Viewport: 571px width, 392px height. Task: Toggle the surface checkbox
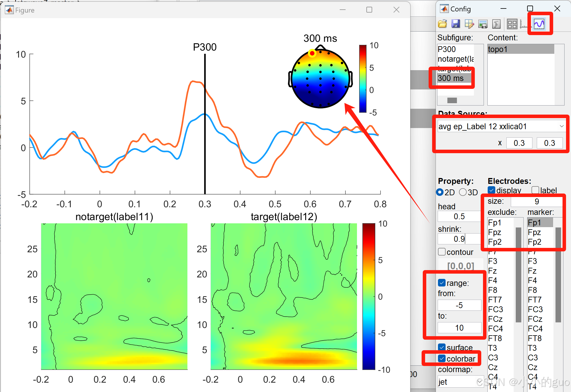point(442,347)
